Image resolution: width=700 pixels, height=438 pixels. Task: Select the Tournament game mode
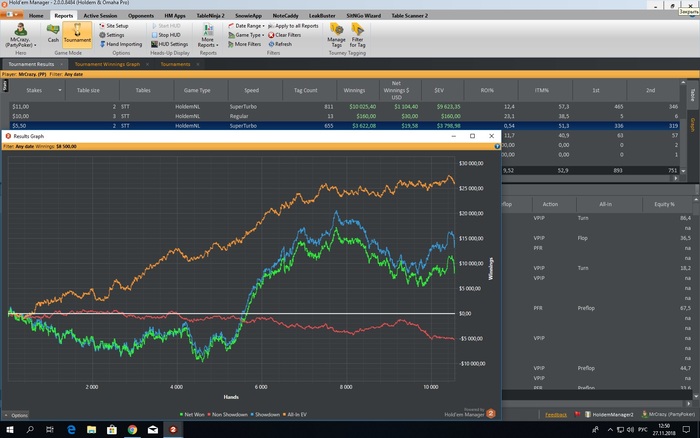[x=77, y=33]
